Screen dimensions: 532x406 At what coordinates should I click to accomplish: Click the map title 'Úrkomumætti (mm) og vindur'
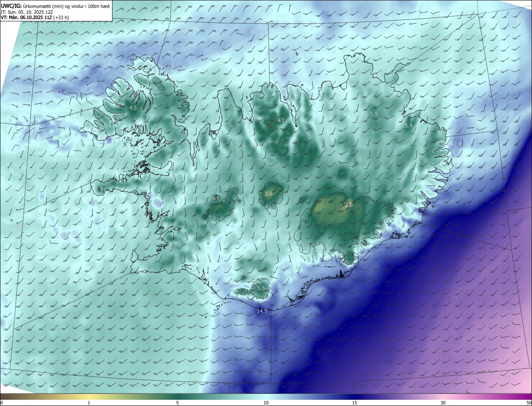pyautogui.click(x=67, y=6)
